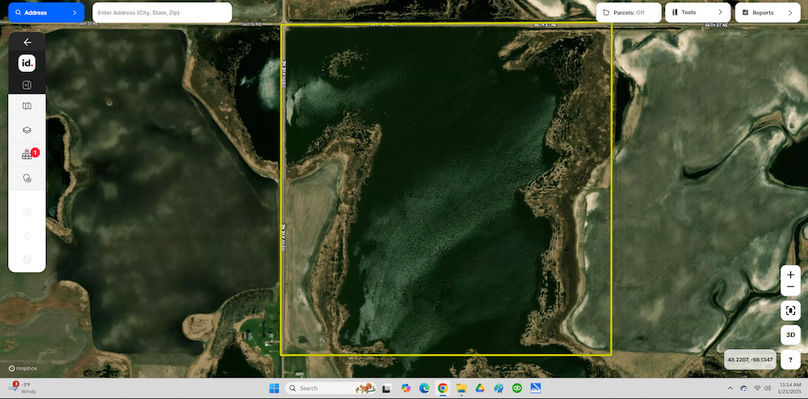Toggle Parcels: Off button
The width and height of the screenshot is (808, 399).
[629, 12]
